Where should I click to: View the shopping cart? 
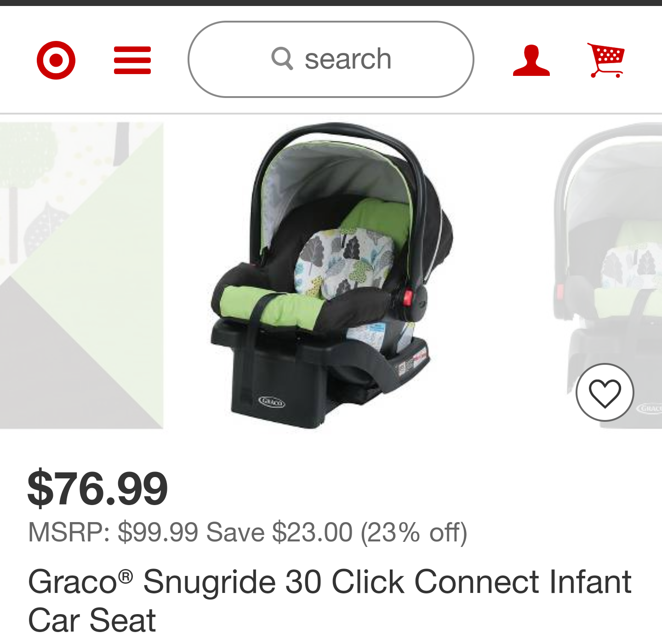(x=606, y=60)
